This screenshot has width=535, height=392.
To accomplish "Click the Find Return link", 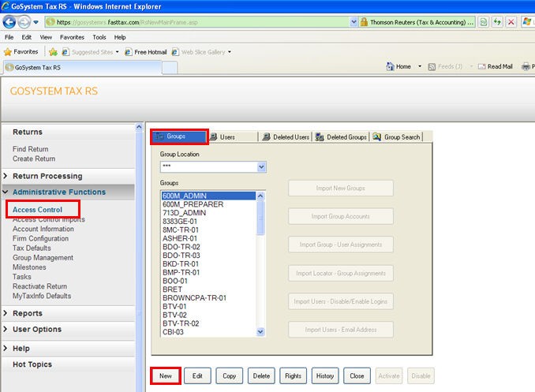I will coord(30,149).
